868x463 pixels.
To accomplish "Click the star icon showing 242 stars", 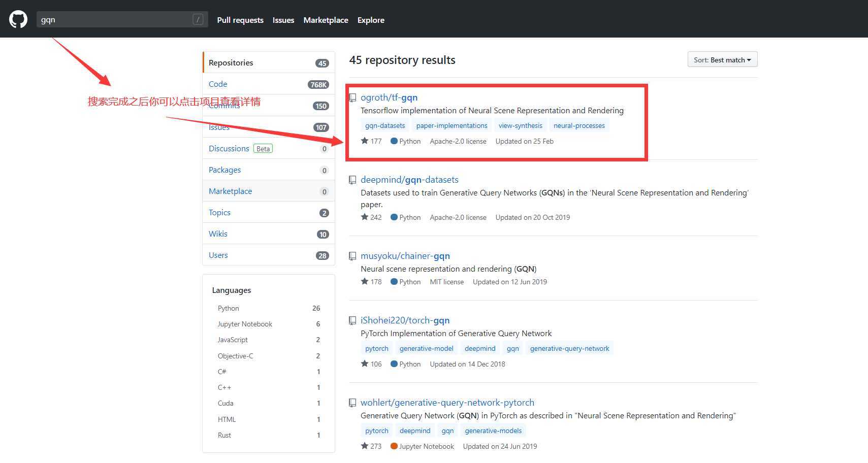I will (365, 217).
